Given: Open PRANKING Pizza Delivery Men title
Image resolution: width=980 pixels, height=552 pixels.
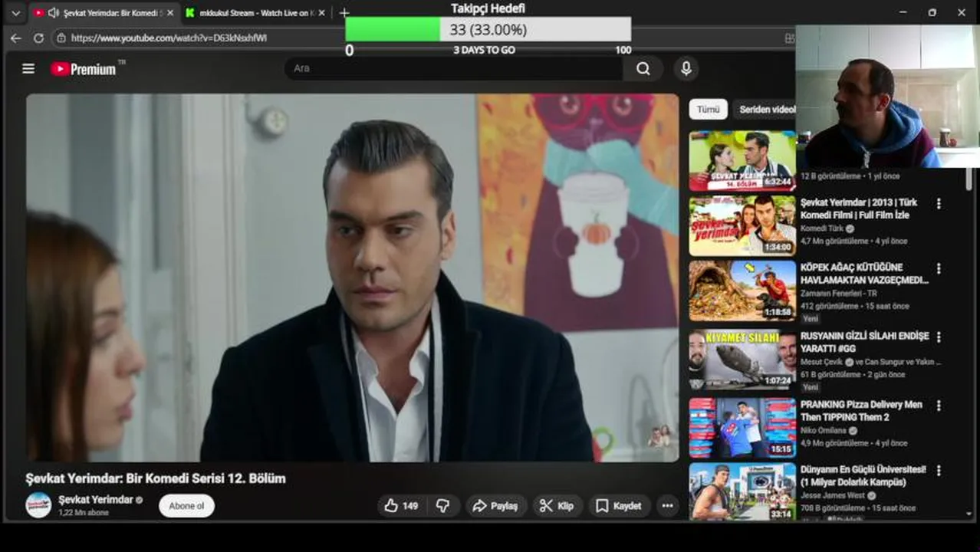Looking at the screenshot, I should tap(861, 410).
